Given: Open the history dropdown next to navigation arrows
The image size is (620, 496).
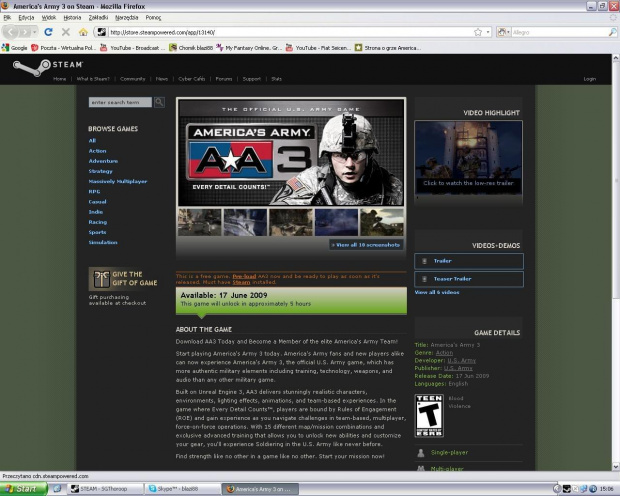Looking at the screenshot, I should coord(35,32).
